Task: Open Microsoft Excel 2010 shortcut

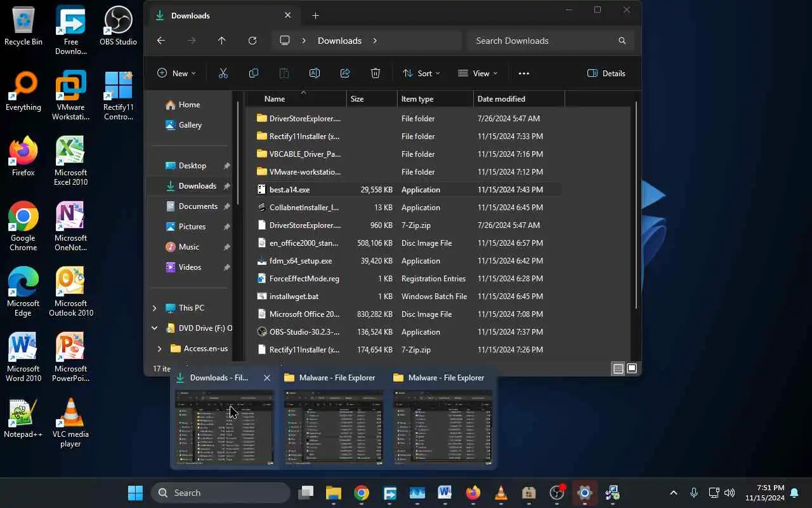Action: 70,161
